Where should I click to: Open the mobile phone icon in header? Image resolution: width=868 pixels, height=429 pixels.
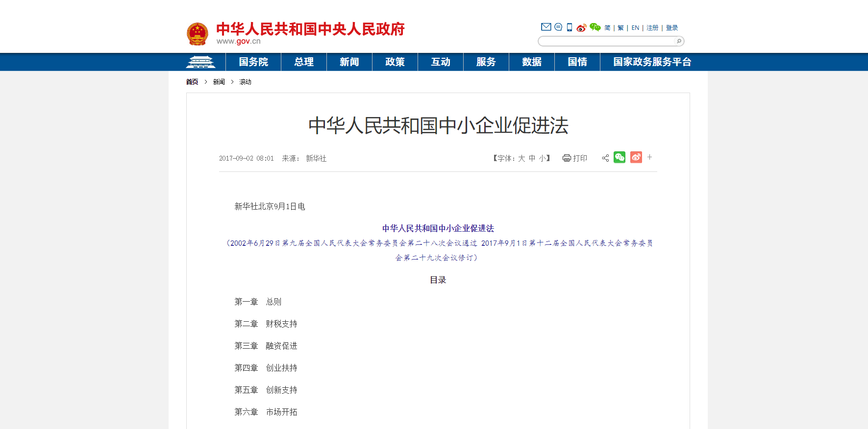tap(570, 27)
